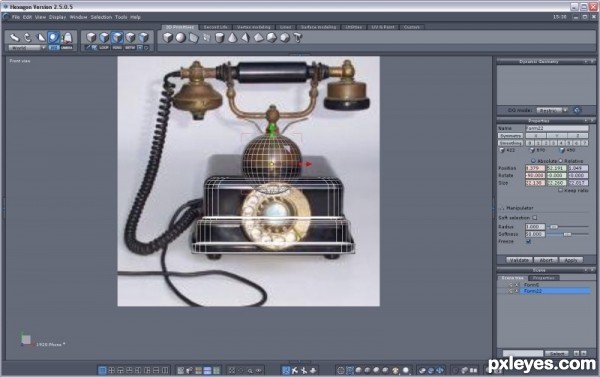Switch to the Vertex modeling tab
The height and width of the screenshot is (377, 600).
(254, 27)
